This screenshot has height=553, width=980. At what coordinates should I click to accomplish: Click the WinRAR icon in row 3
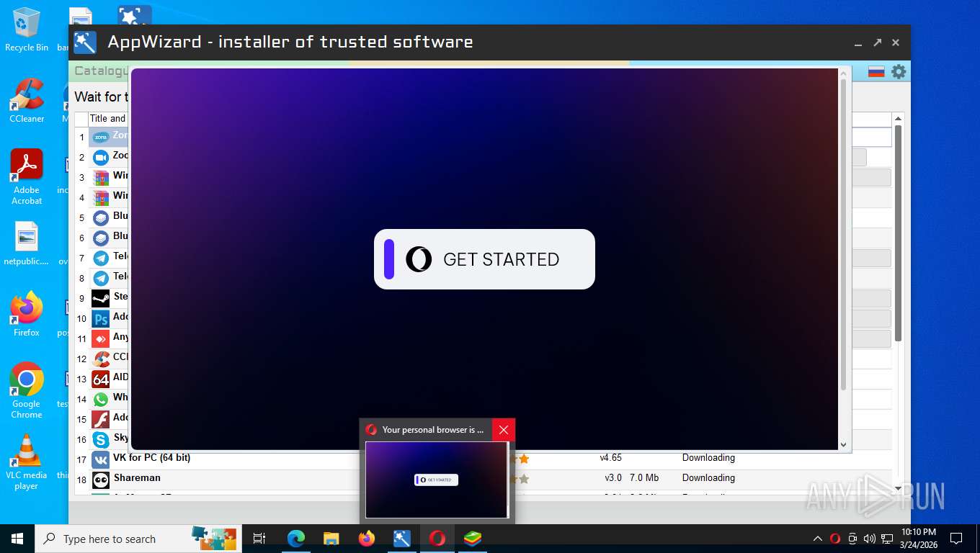click(101, 177)
